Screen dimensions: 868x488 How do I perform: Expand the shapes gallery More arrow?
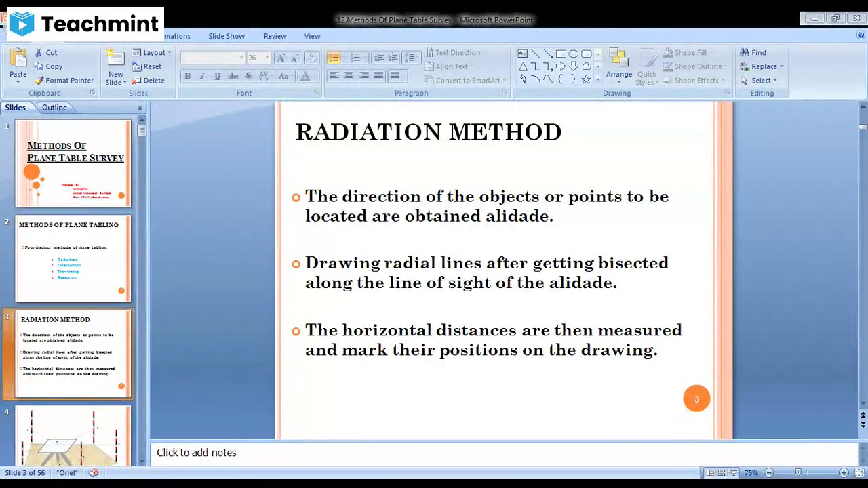(597, 80)
